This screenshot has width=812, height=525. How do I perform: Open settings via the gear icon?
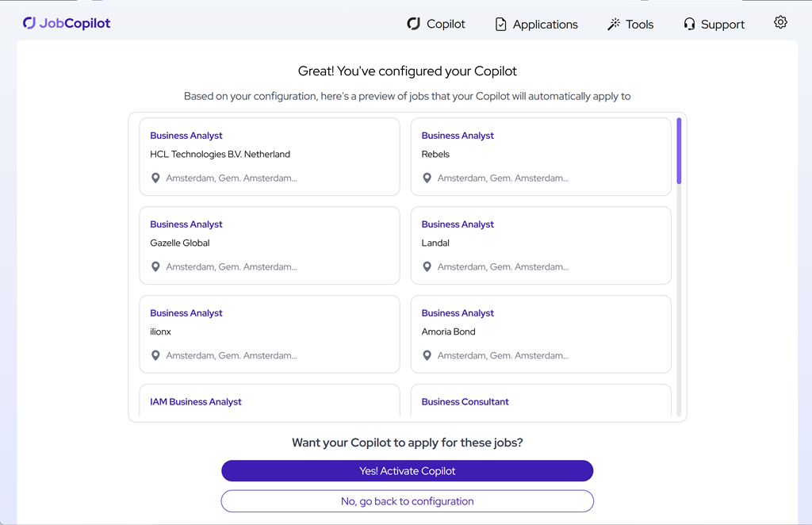click(780, 22)
